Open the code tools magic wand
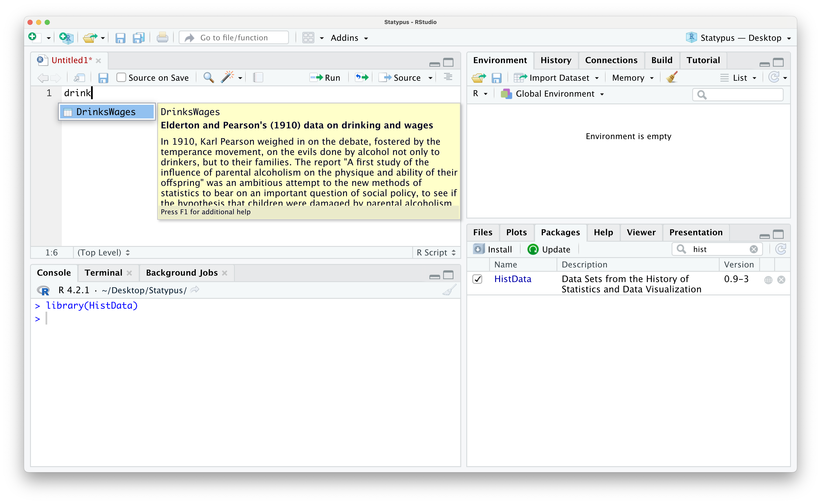The height and width of the screenshot is (504, 821). point(227,78)
